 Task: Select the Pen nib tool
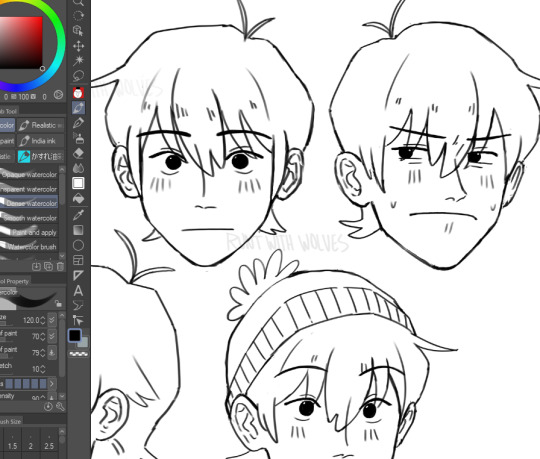tap(79, 123)
